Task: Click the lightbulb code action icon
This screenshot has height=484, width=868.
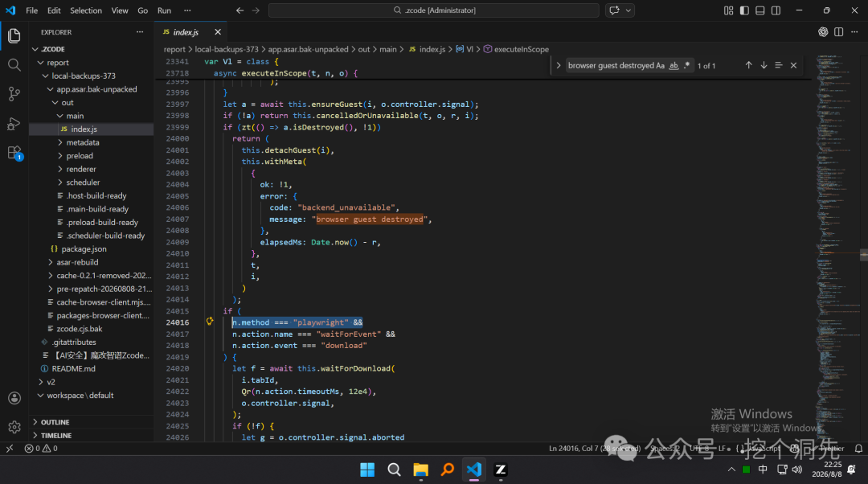Action: click(x=210, y=322)
